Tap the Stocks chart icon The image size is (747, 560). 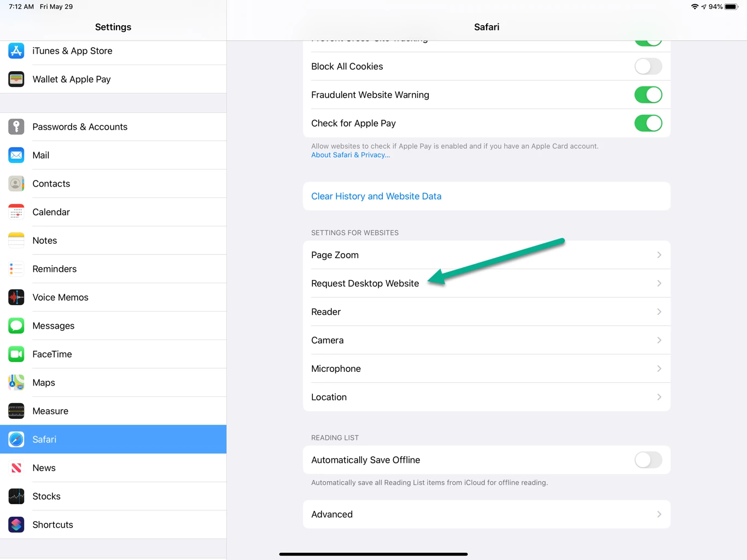[x=16, y=497]
